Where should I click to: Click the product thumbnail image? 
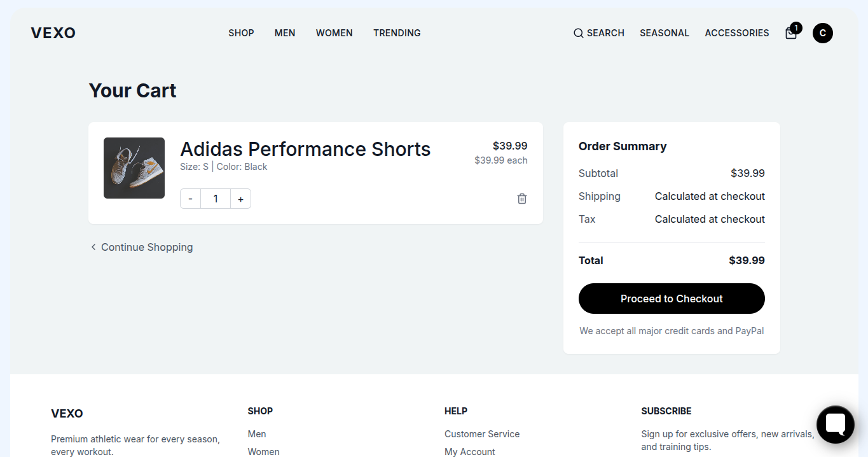[134, 168]
